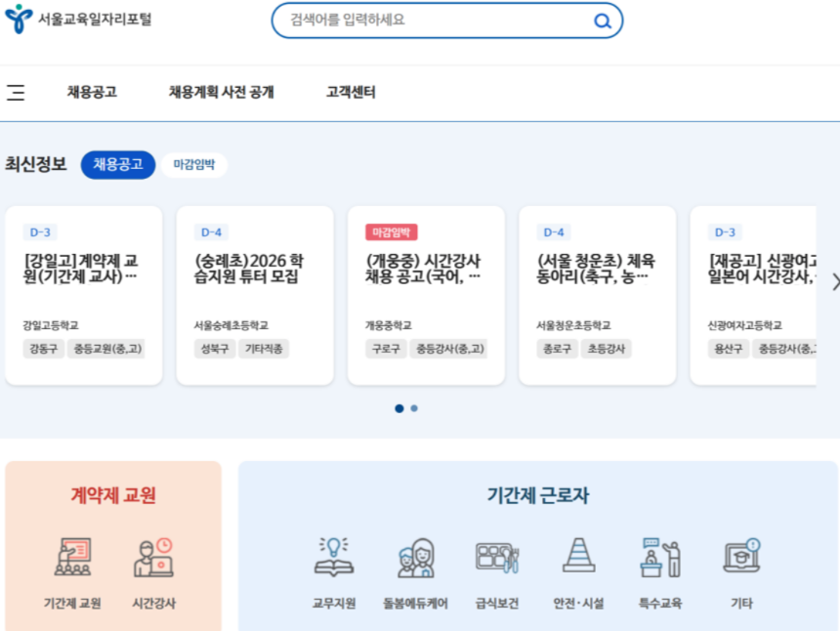Viewport: 840px width, 631px height.
Task: Click the 초등강사 job tag
Action: [607, 349]
